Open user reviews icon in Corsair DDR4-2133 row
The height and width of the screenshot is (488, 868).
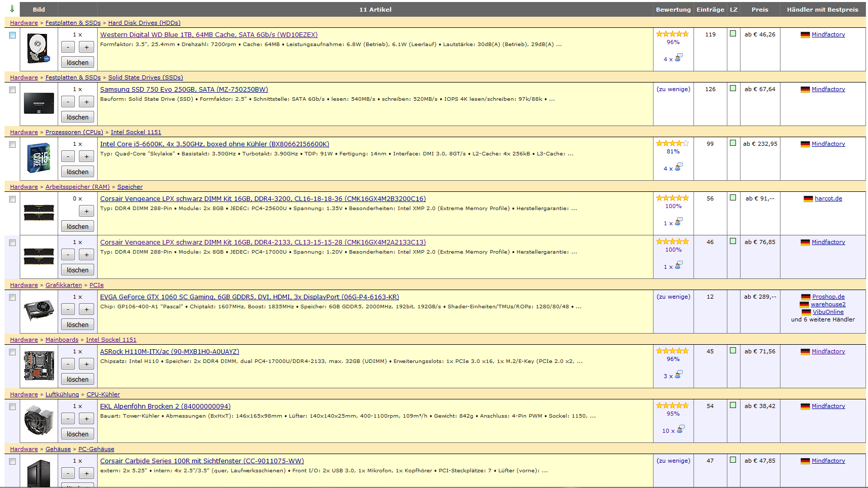(679, 265)
